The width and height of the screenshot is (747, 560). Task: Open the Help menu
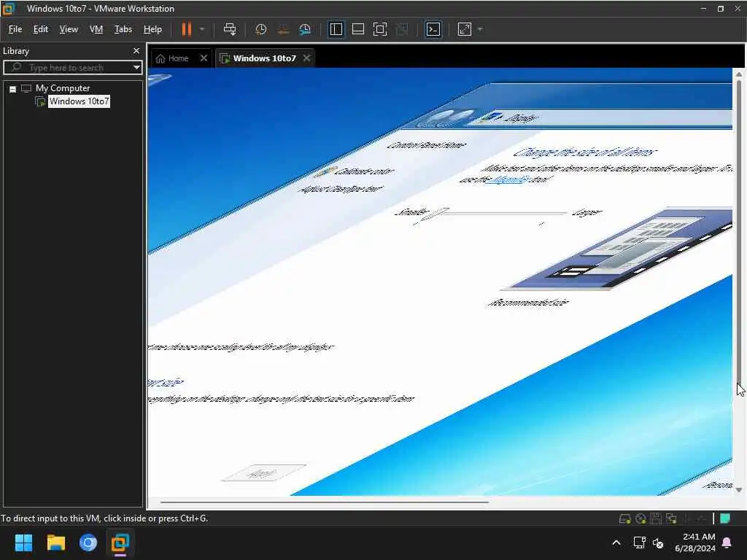point(152,29)
